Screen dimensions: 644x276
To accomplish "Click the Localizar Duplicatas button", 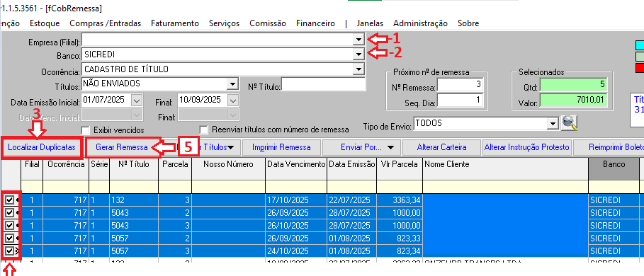I will click(x=42, y=147).
